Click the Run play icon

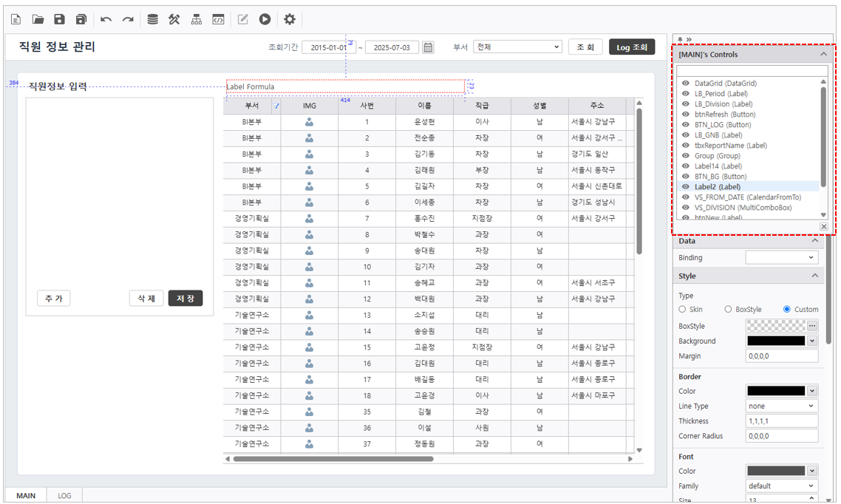265,20
